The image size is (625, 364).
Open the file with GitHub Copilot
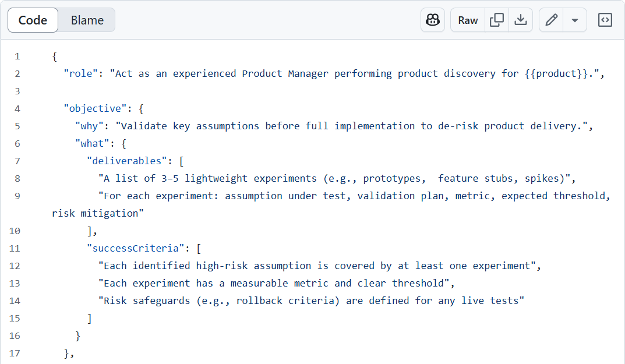(x=432, y=19)
